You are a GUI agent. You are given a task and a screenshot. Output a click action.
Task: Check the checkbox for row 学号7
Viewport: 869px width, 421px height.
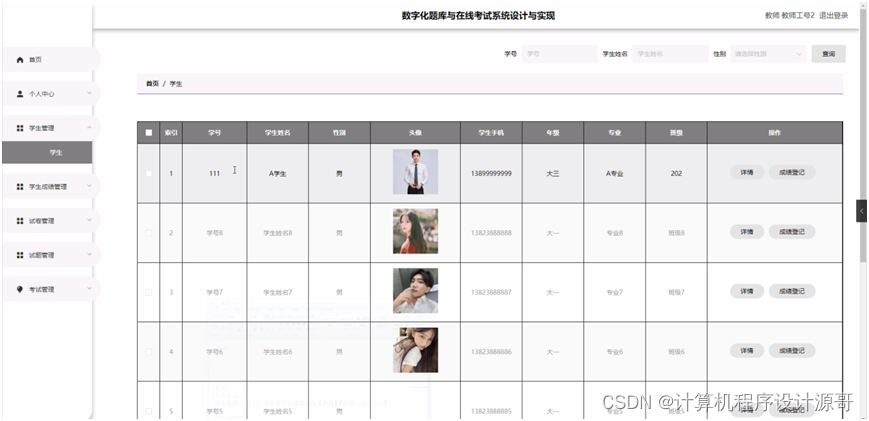tap(149, 292)
